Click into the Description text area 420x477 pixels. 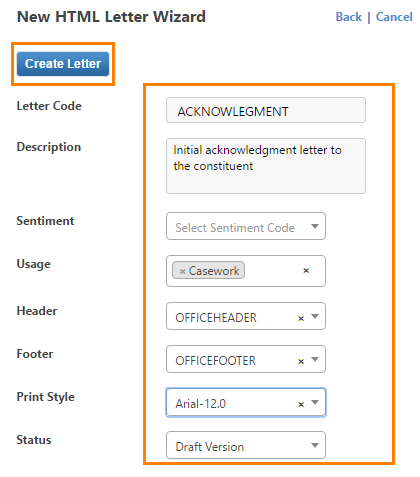point(266,166)
